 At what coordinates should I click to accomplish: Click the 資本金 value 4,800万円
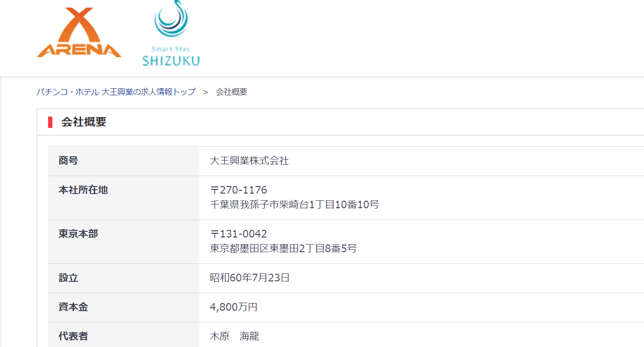tap(234, 307)
